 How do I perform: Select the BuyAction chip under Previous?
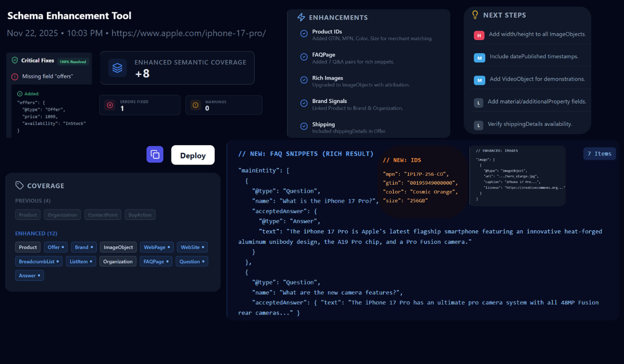tap(140, 214)
